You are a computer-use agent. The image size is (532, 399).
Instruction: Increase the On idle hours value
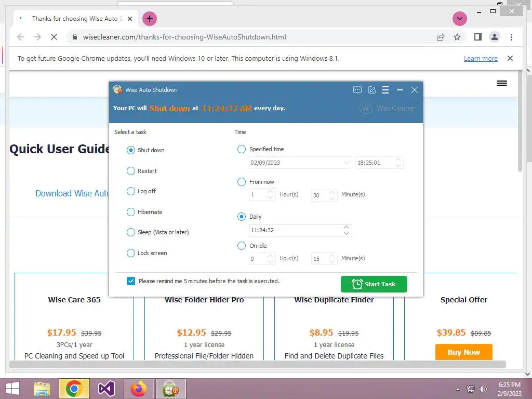click(x=270, y=256)
